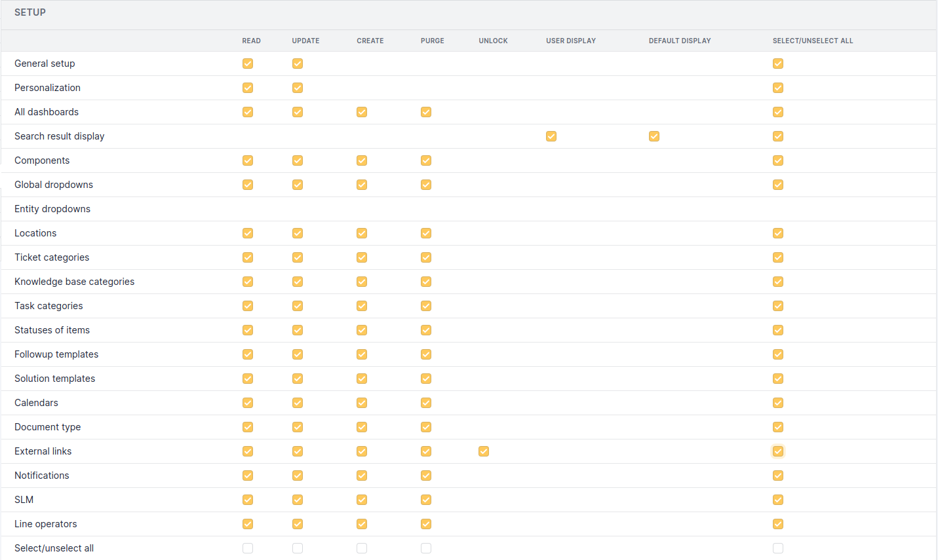Viewport: 938px width, 560px height.
Task: Check Update column in bottom Select/unselect all row
Action: (298, 548)
